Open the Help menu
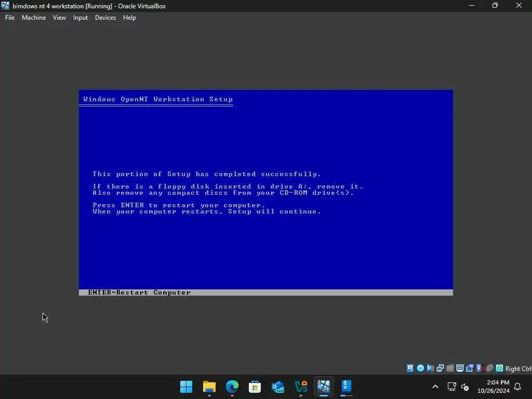This screenshot has height=399, width=532. [129, 18]
